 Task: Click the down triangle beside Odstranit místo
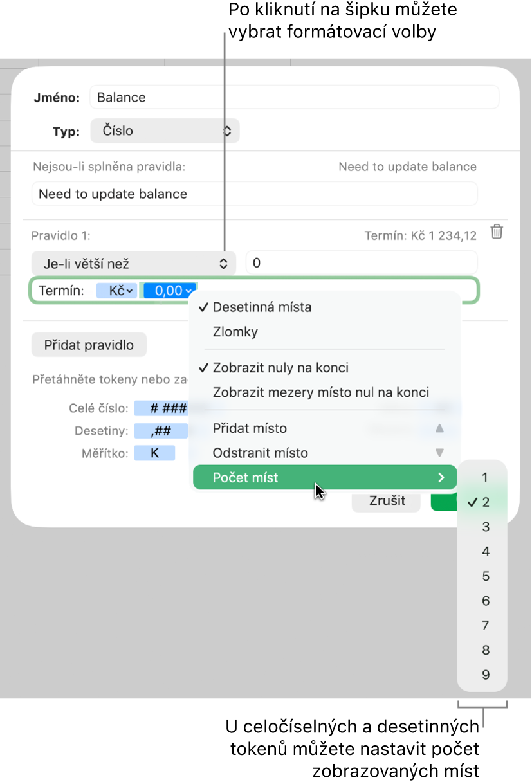click(x=439, y=453)
